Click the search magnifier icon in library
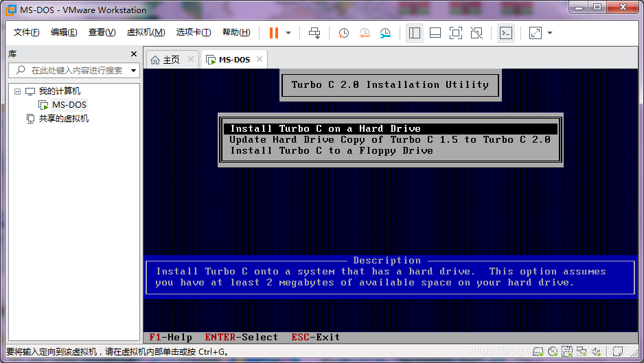This screenshot has width=644, height=363. (x=21, y=70)
